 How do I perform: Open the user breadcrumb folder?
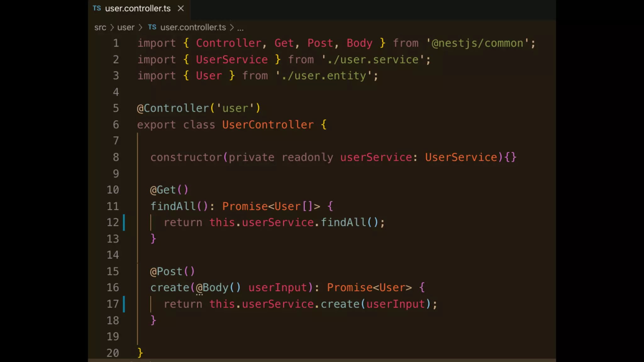pyautogui.click(x=126, y=28)
